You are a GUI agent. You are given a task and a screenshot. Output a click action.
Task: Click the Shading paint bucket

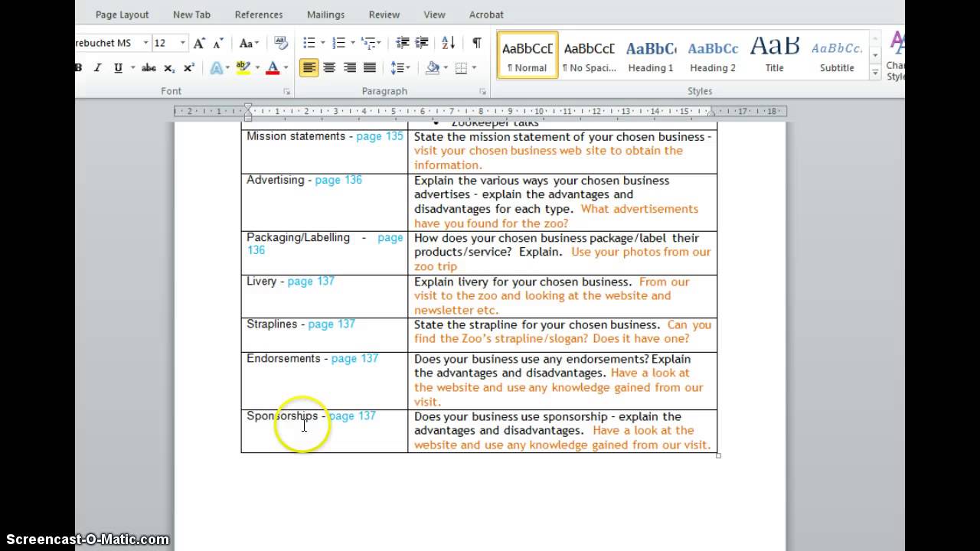(x=432, y=68)
